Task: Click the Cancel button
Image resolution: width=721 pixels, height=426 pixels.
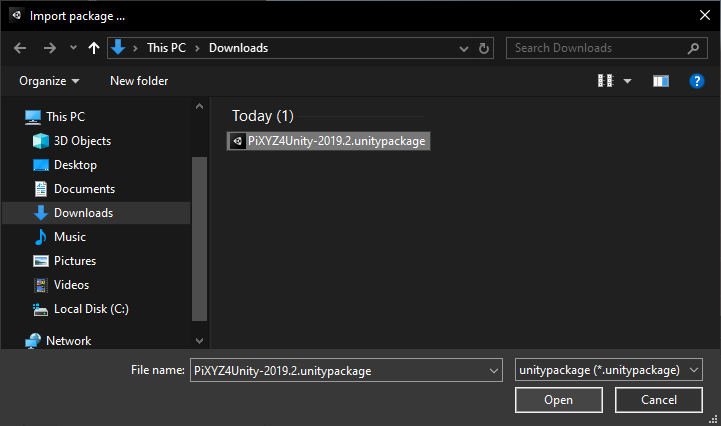Action: (x=659, y=400)
